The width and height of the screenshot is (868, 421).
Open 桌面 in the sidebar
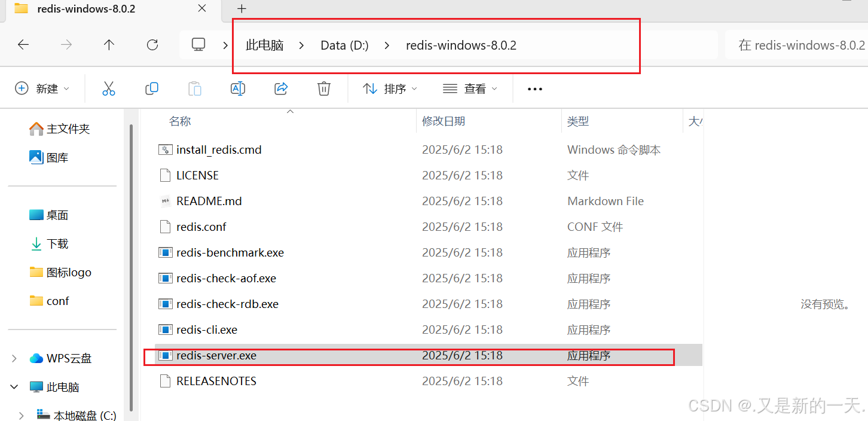click(49, 215)
